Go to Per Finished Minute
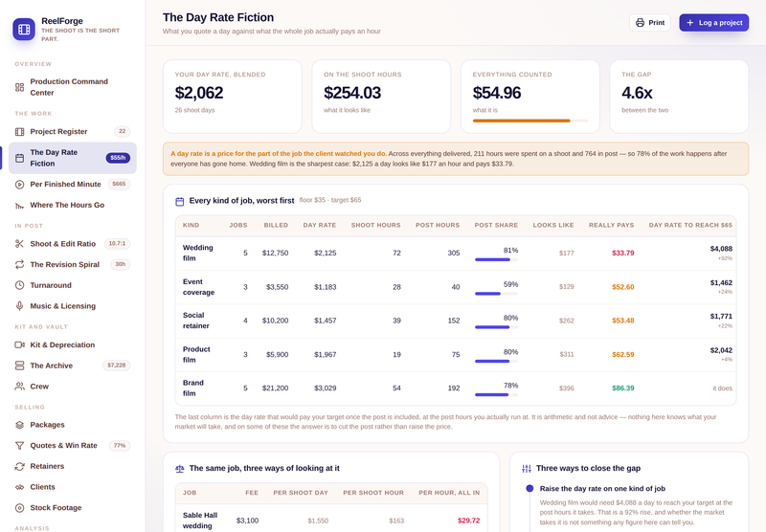 [73, 185]
